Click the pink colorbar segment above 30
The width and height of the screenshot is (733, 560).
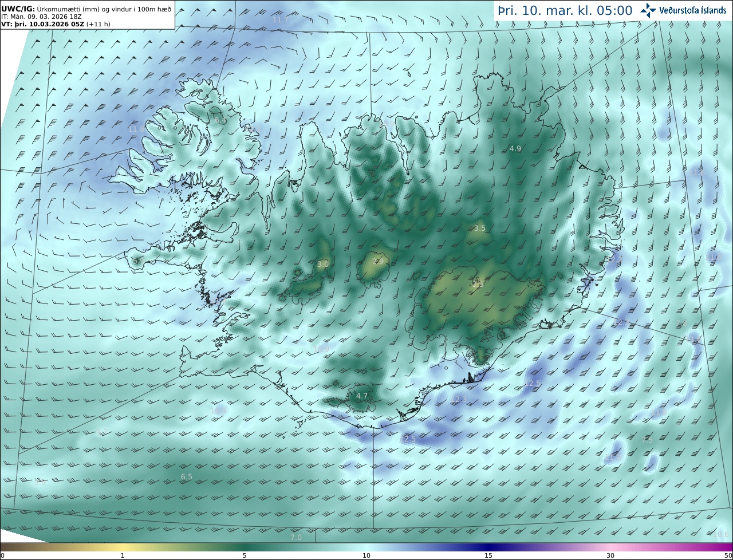click(x=610, y=547)
